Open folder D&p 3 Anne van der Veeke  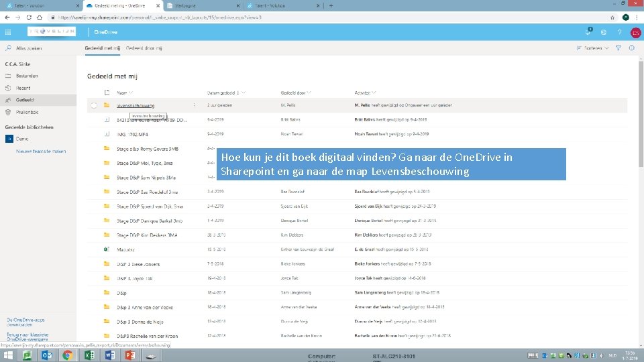(x=145, y=307)
